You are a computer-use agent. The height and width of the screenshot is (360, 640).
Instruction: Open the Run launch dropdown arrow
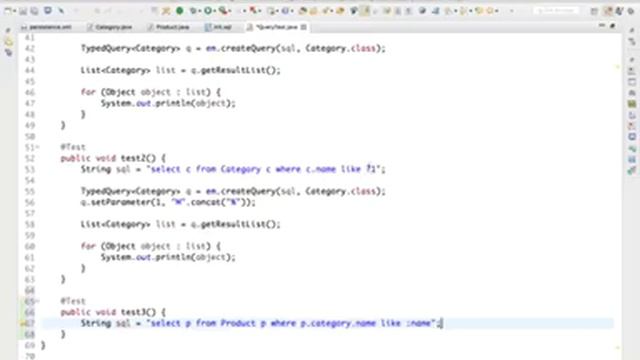(x=214, y=11)
